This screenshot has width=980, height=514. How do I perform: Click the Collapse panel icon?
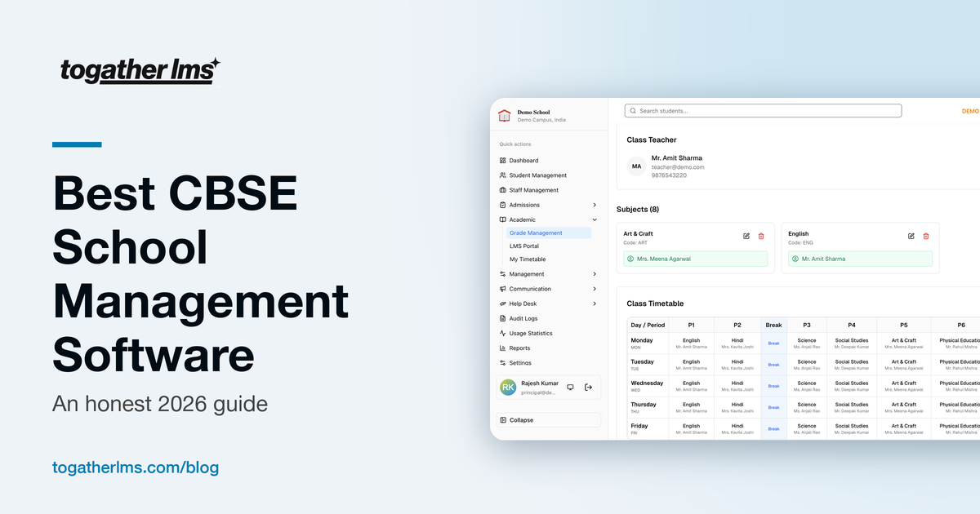point(503,420)
